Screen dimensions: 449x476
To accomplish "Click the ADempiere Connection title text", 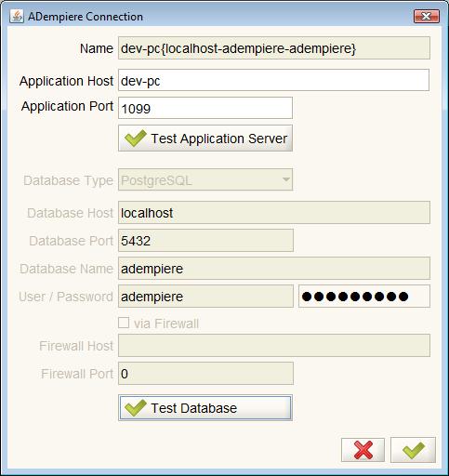I will pos(86,17).
